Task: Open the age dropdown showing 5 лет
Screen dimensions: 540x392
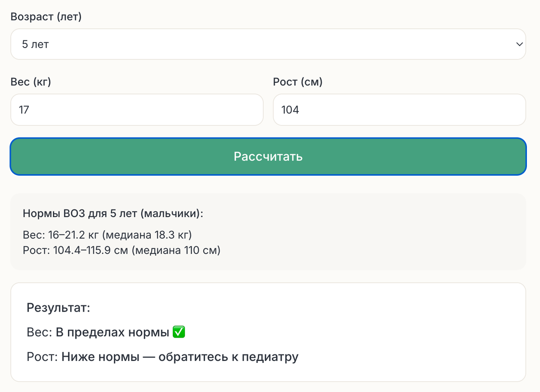Action: [x=268, y=44]
